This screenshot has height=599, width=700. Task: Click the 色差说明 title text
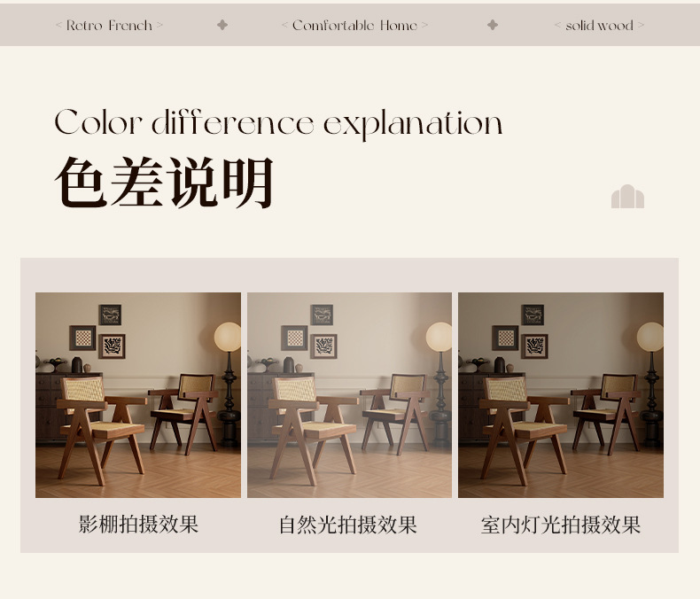point(164,183)
